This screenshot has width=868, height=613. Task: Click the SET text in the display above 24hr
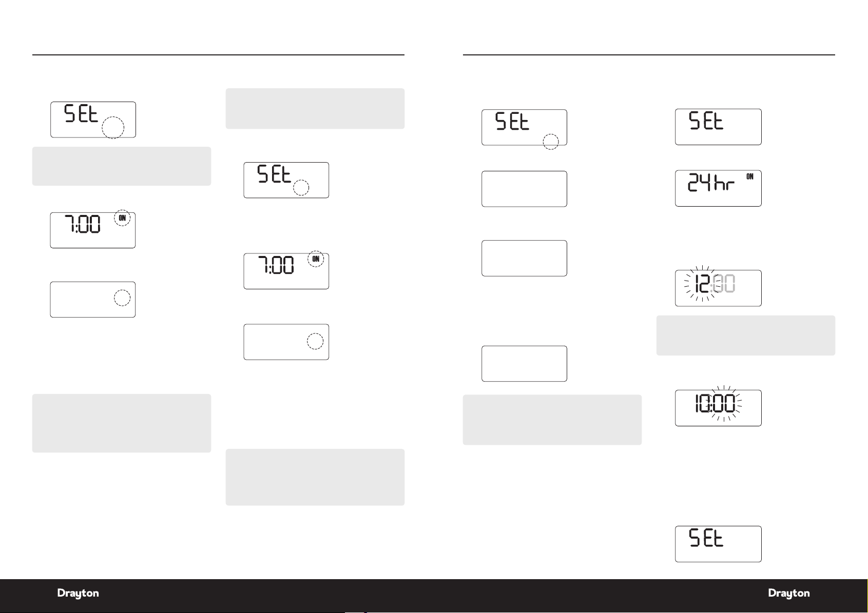pyautogui.click(x=706, y=121)
